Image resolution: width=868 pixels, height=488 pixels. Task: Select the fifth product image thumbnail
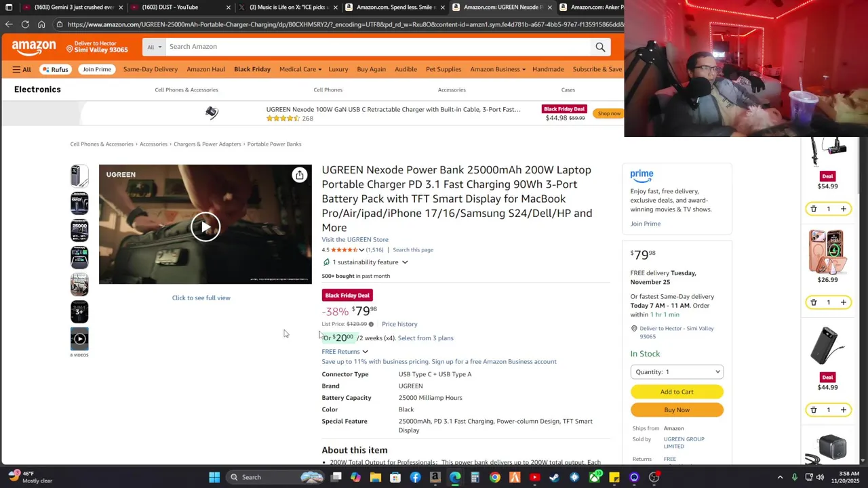click(79, 285)
